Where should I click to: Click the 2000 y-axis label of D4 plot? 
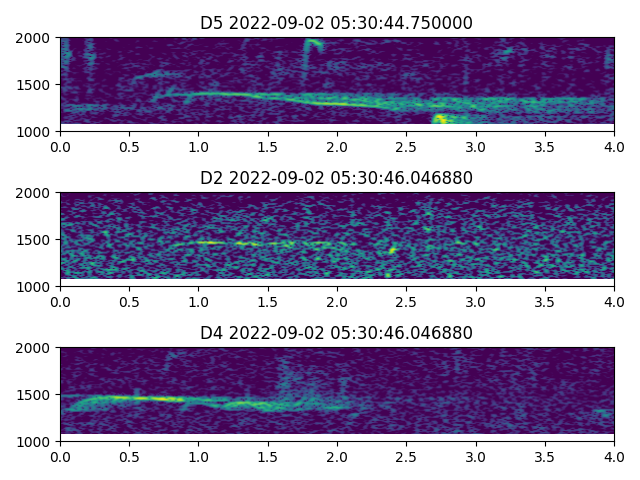[x=34, y=348]
